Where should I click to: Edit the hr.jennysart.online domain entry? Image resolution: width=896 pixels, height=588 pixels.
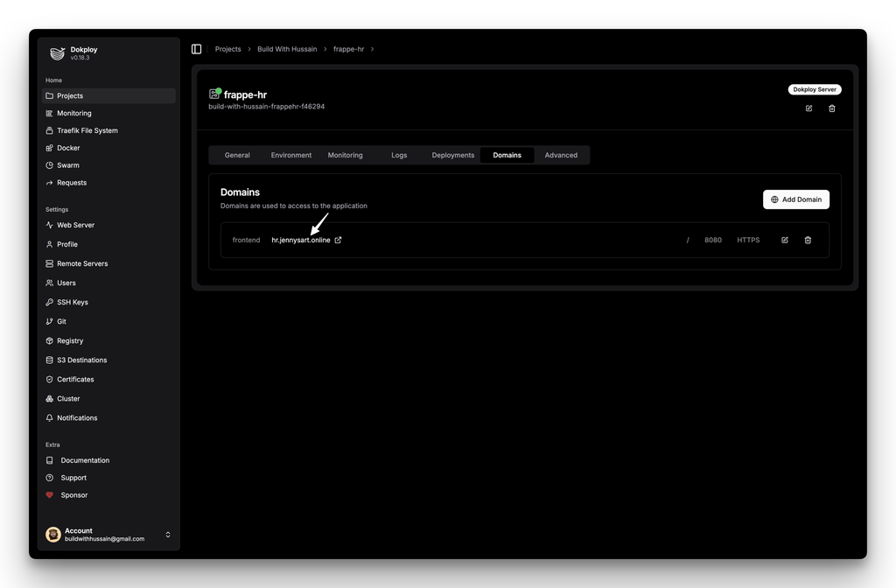click(785, 240)
